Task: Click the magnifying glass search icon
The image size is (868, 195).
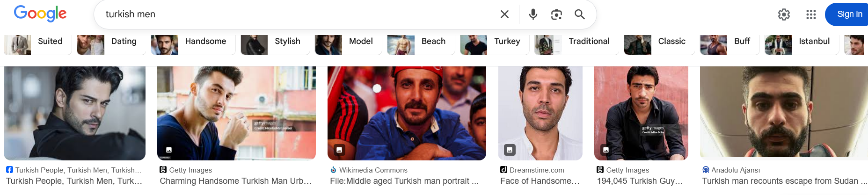Action: coord(580,14)
